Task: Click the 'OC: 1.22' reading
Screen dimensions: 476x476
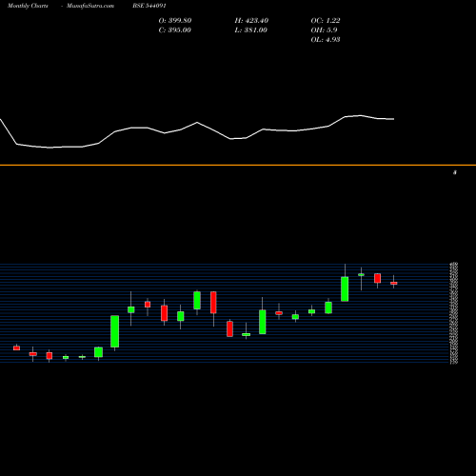Action: [x=326, y=21]
